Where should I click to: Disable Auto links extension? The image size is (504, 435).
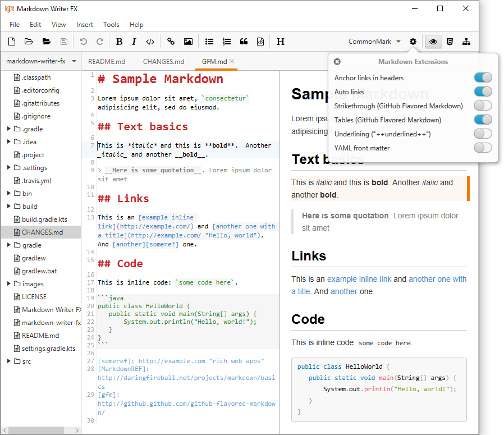(x=483, y=91)
